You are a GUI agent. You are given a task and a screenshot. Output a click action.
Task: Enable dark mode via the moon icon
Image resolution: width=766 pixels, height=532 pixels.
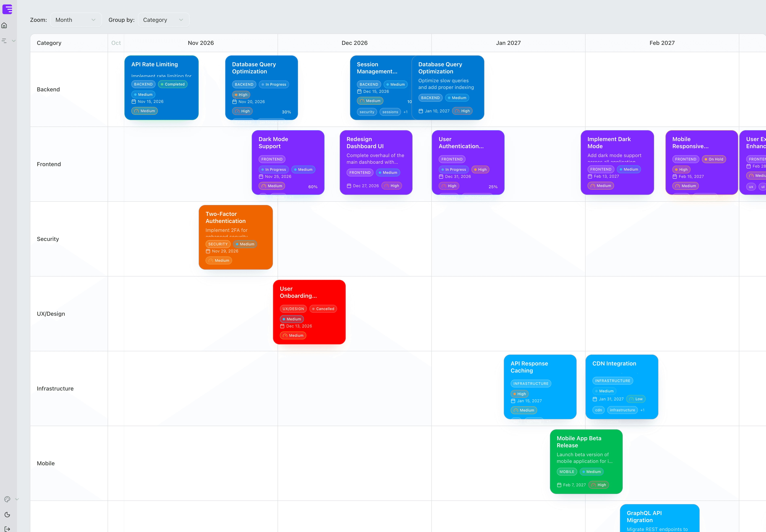[7, 514]
